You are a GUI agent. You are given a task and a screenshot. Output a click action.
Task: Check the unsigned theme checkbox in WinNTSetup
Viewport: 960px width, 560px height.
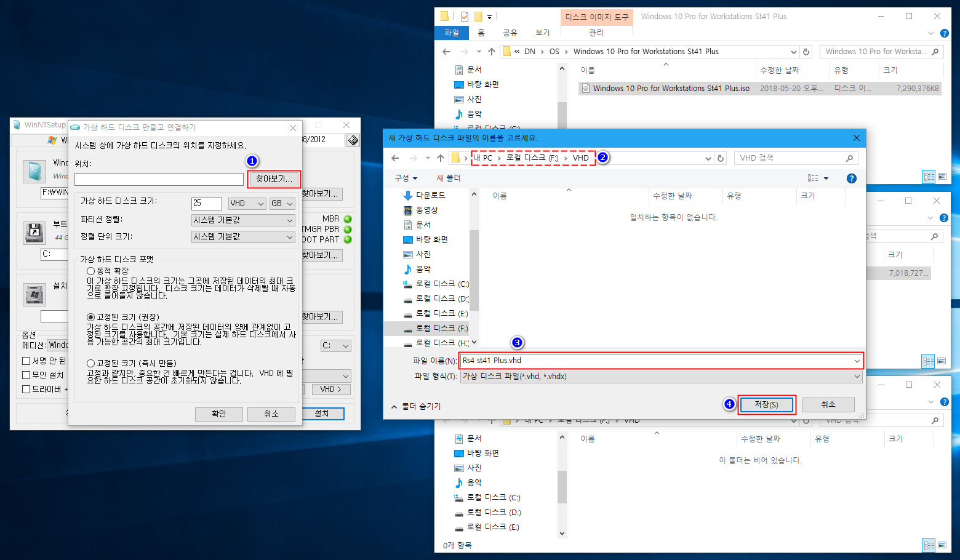coord(26,361)
